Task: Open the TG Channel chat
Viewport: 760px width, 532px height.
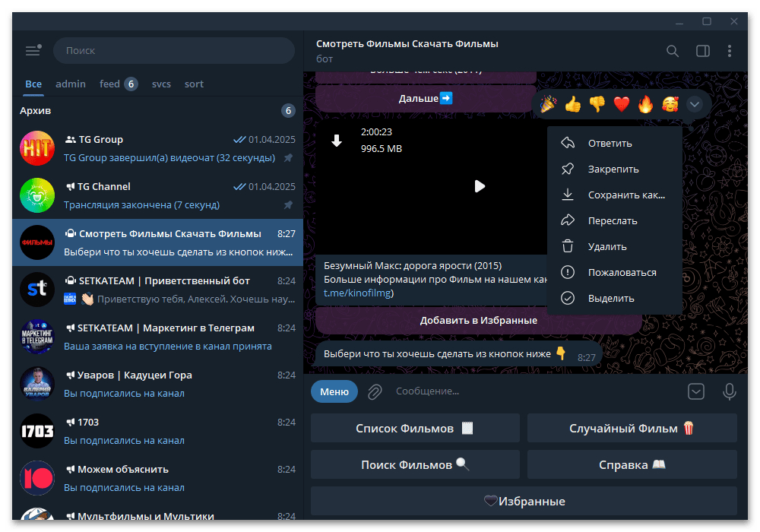Action: pos(157,195)
